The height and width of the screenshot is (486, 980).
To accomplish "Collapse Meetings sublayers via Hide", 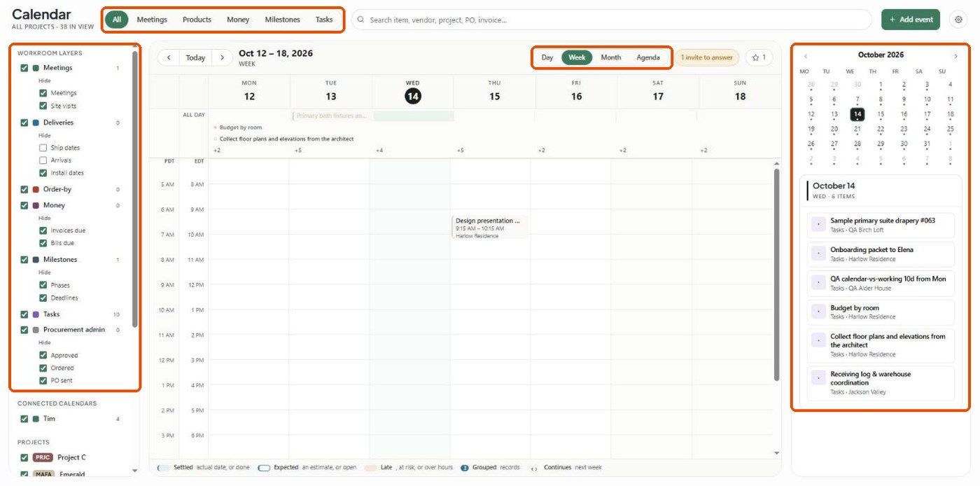I will [x=44, y=81].
